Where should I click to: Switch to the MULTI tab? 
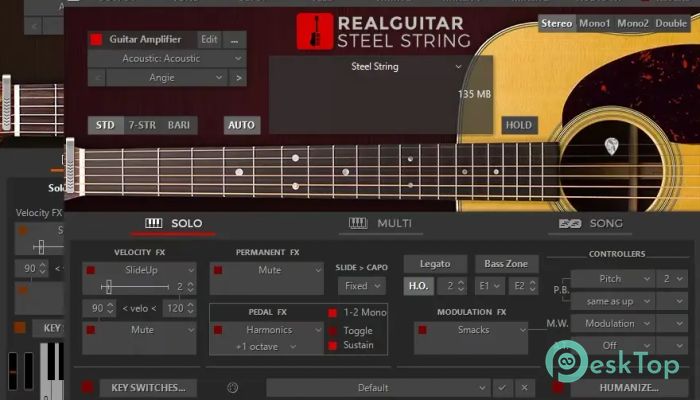[x=380, y=223]
